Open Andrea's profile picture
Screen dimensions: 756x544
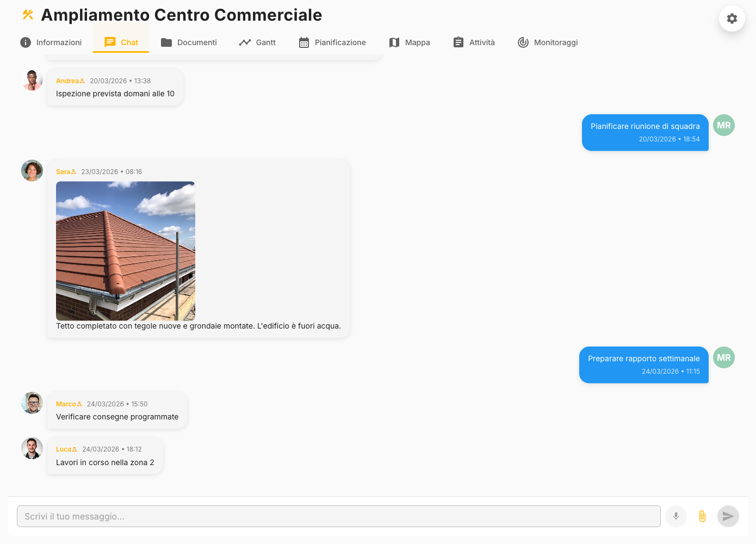point(32,79)
